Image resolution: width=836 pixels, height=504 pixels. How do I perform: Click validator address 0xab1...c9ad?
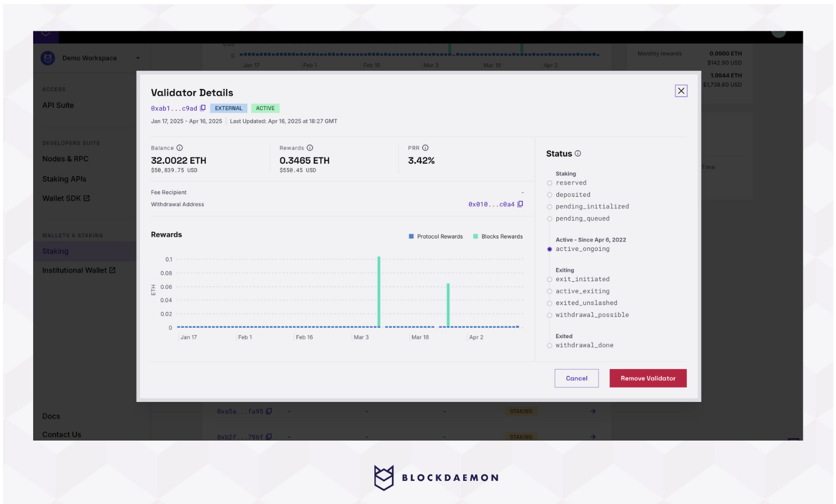[x=174, y=109]
